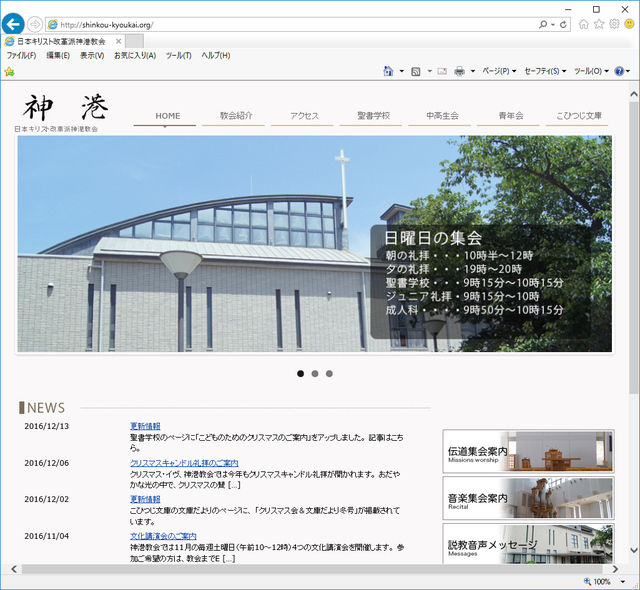This screenshot has width=640, height=590.
Task: Open Favorites star icon at top right
Action: [599, 24]
